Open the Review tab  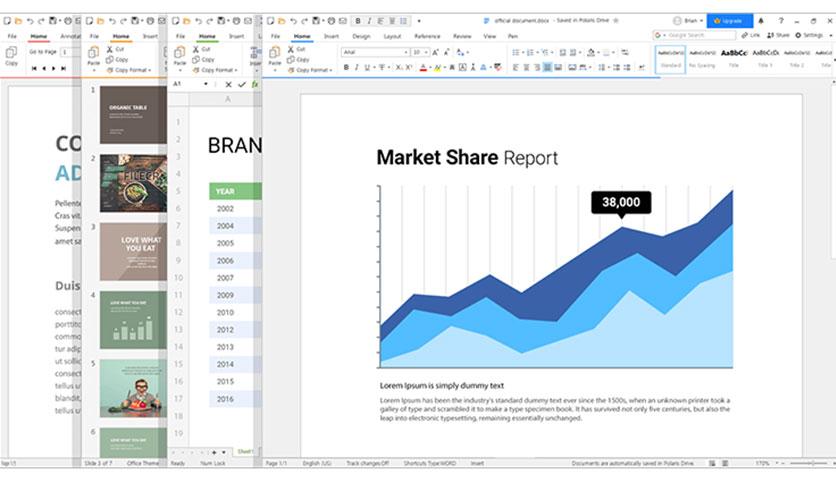pos(462,36)
